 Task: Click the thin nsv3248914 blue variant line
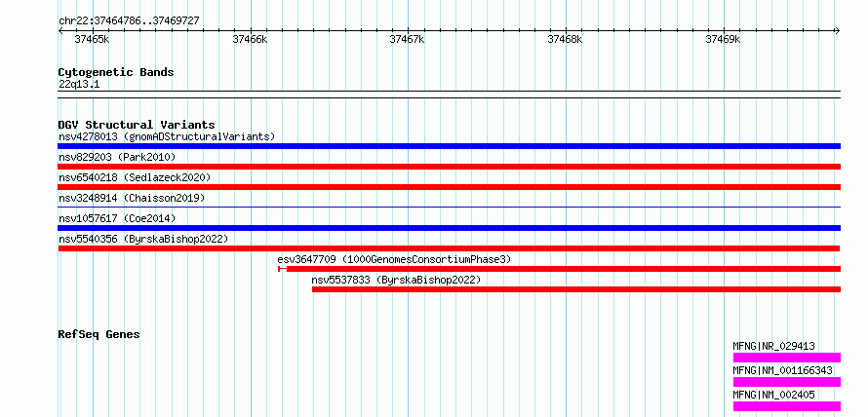449,207
